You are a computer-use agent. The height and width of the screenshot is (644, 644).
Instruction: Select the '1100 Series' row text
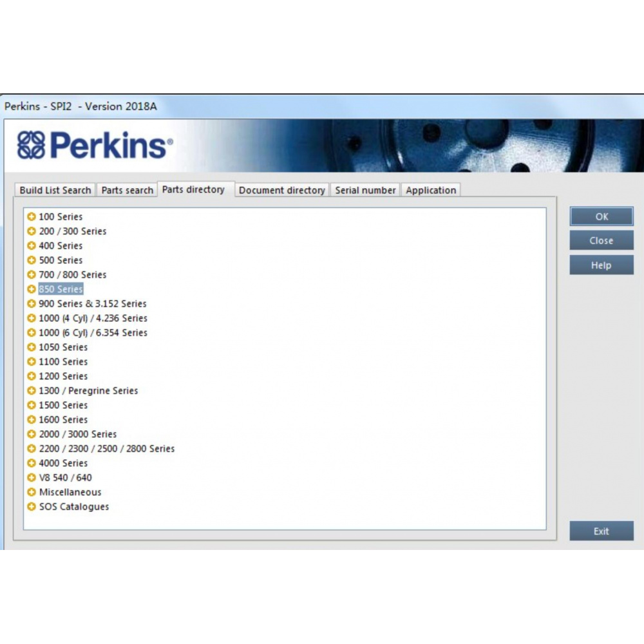(63, 361)
